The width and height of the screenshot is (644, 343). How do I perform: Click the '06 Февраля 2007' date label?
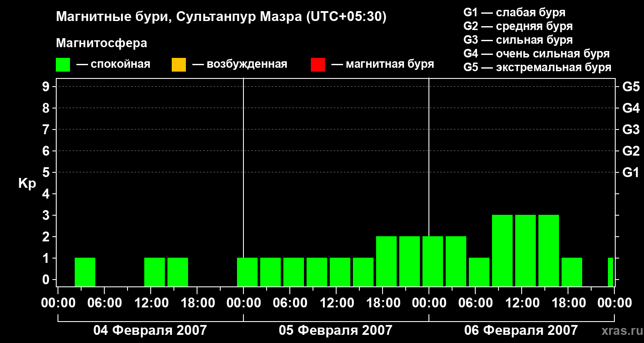click(x=521, y=330)
